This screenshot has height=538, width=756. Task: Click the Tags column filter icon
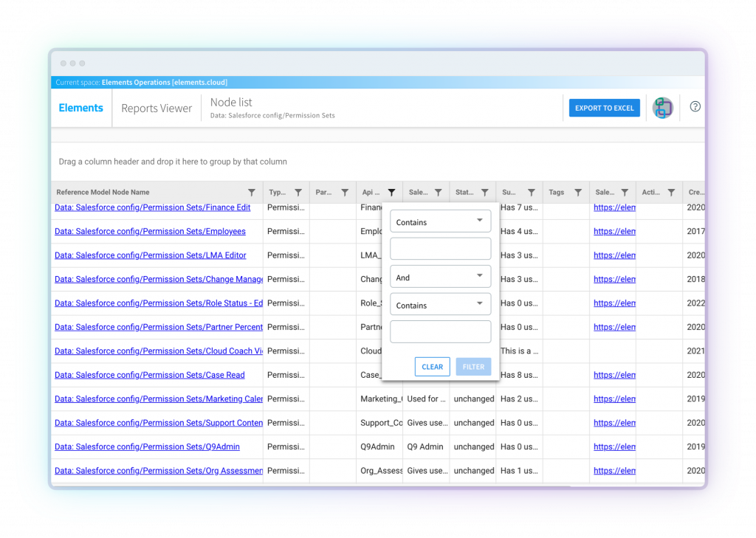pyautogui.click(x=578, y=193)
